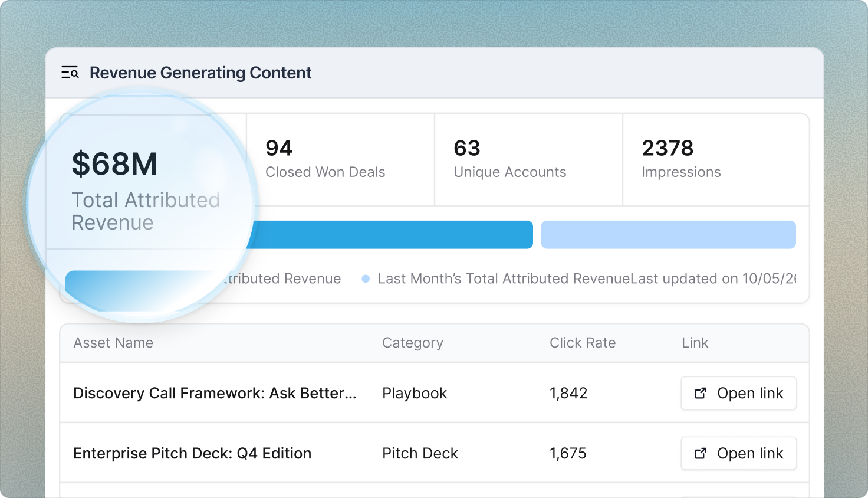
Task: Click the light blue legend dot for Last Month
Action: coord(366,279)
